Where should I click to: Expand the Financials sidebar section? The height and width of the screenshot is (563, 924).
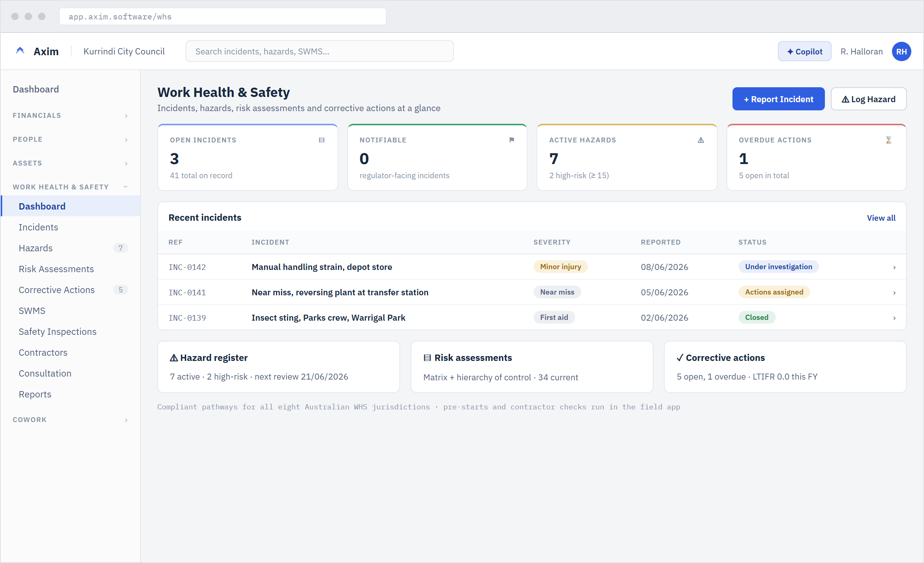point(70,116)
